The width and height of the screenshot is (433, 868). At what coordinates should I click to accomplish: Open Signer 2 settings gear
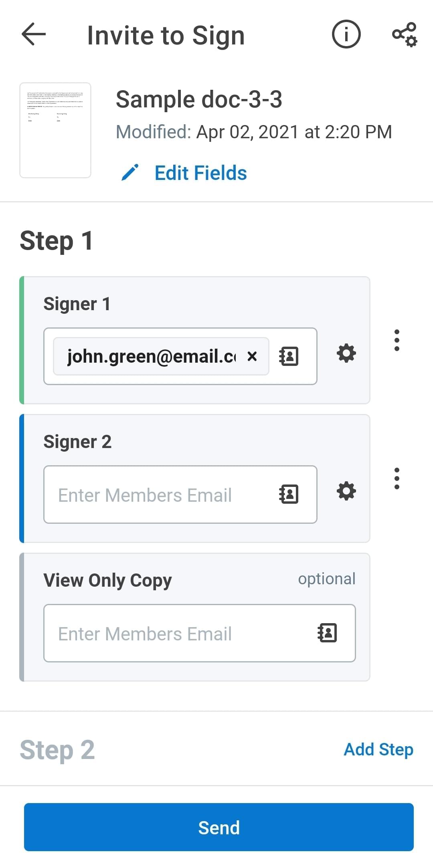(x=346, y=491)
